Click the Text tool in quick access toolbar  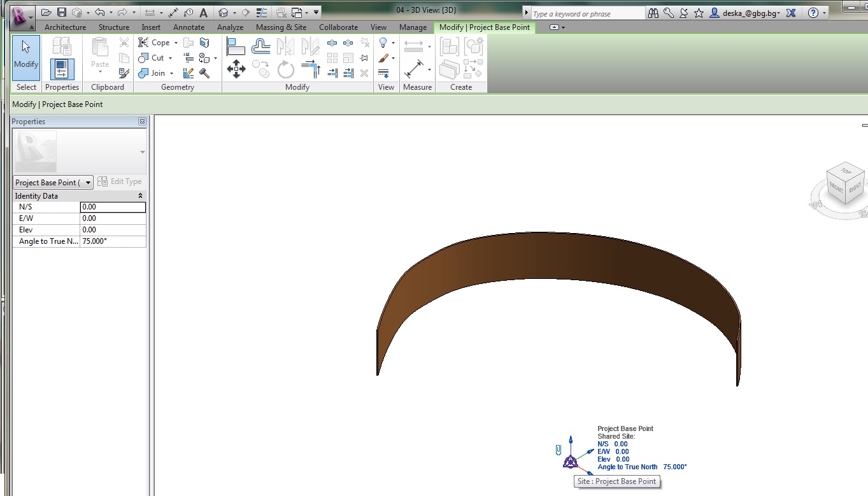coord(203,13)
